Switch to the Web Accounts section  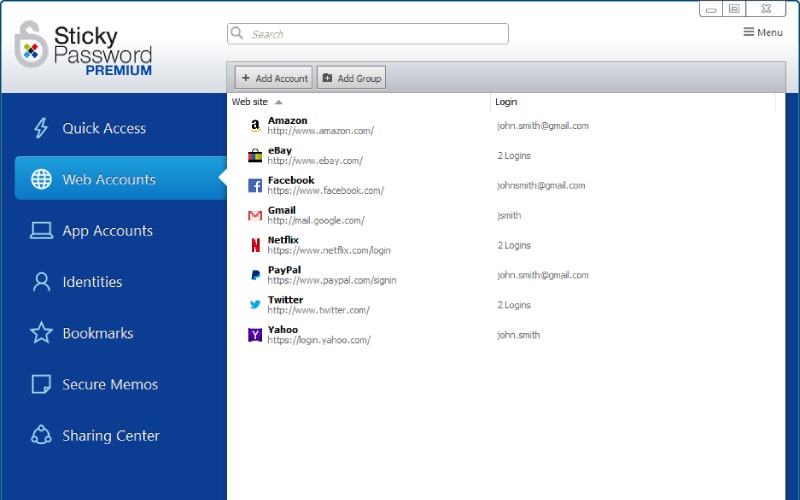(x=120, y=178)
